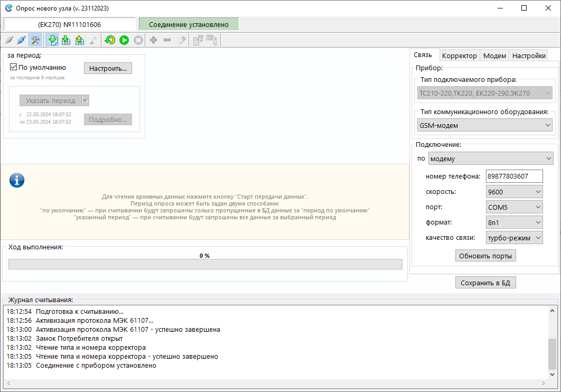Open the 'Модем' tab

pyautogui.click(x=494, y=56)
